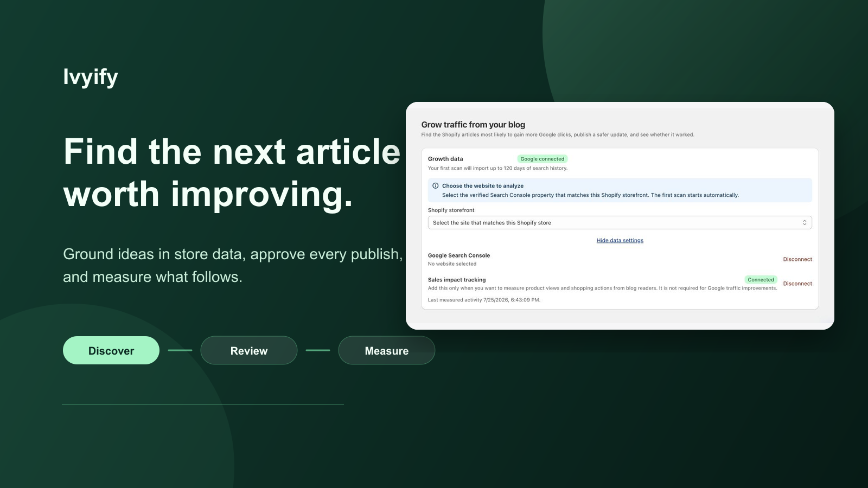
Task: Select the Discover step pill
Action: click(111, 350)
